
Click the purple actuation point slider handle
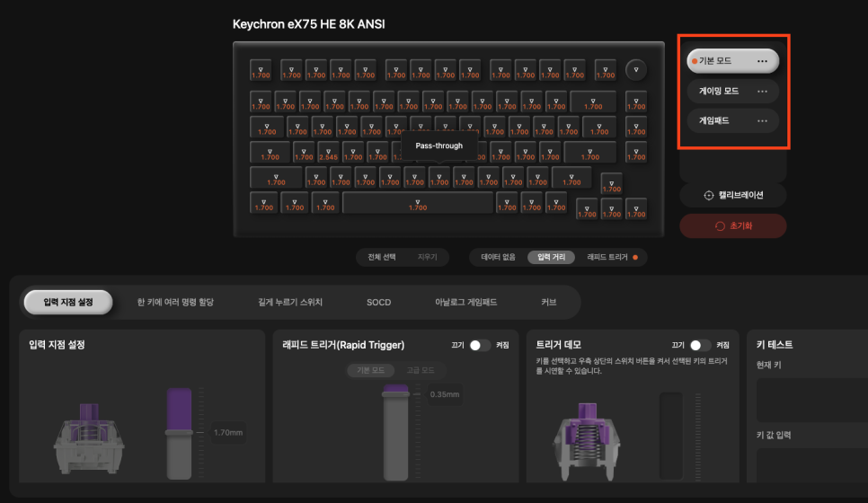[x=179, y=432]
